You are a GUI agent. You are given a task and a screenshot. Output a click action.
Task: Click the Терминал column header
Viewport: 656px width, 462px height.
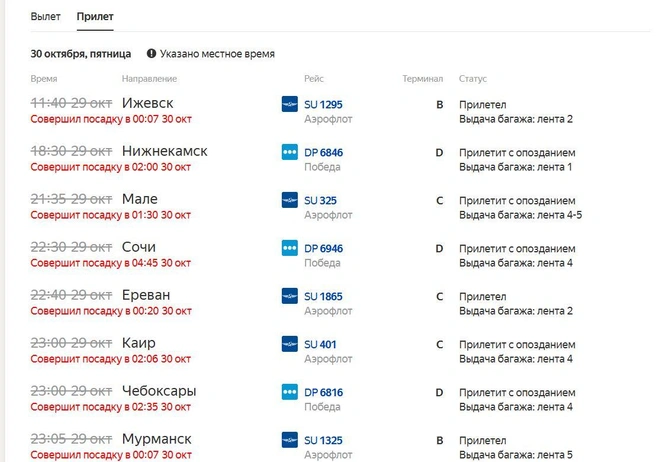[423, 79]
